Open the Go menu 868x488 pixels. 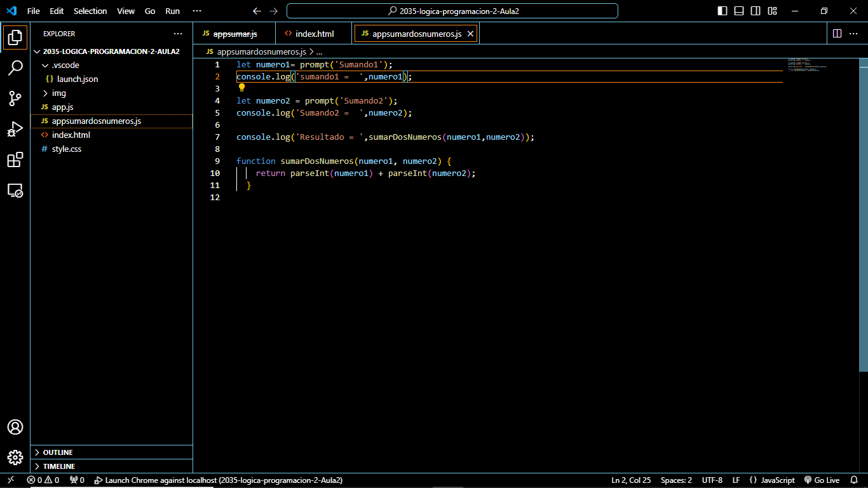pyautogui.click(x=150, y=11)
